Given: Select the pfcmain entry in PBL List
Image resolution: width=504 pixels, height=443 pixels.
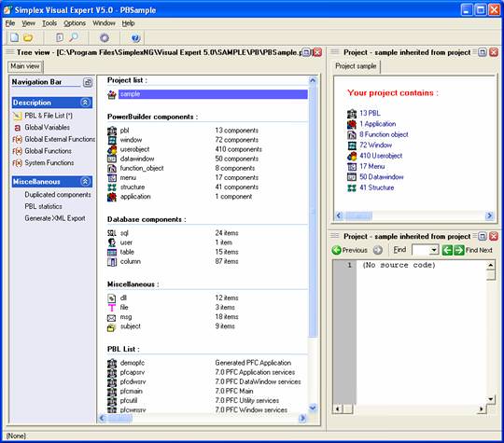Looking at the screenshot, I should coord(132,391).
